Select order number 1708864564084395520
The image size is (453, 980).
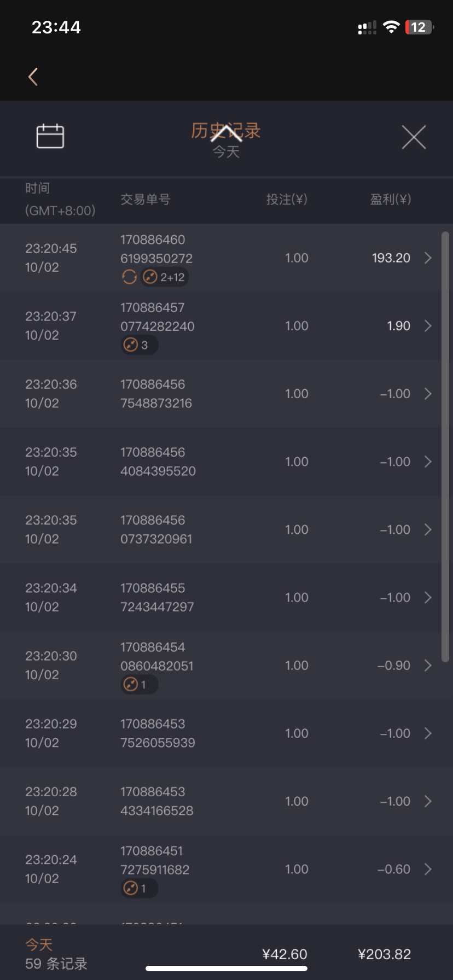pos(158,462)
